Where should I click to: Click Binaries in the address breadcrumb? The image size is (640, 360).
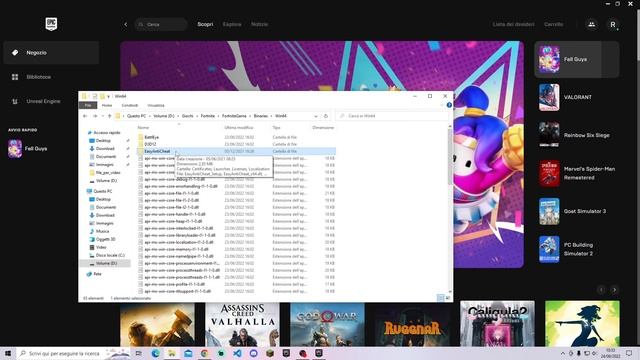pyautogui.click(x=261, y=116)
